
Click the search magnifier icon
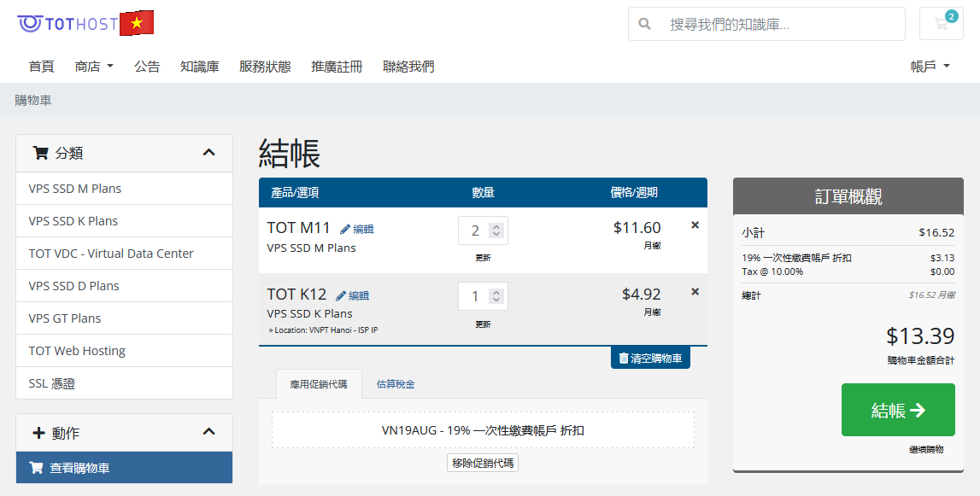click(x=644, y=25)
